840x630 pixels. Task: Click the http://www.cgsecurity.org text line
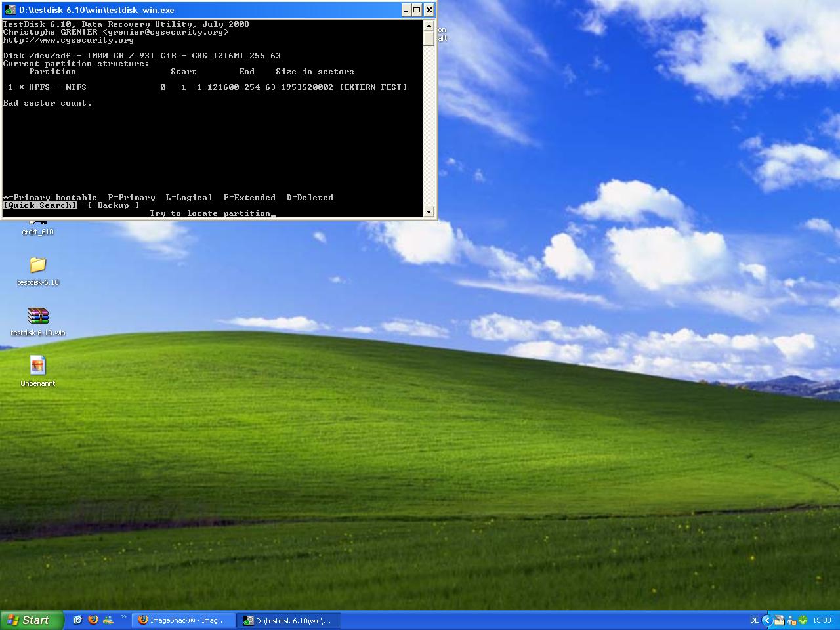pos(68,40)
